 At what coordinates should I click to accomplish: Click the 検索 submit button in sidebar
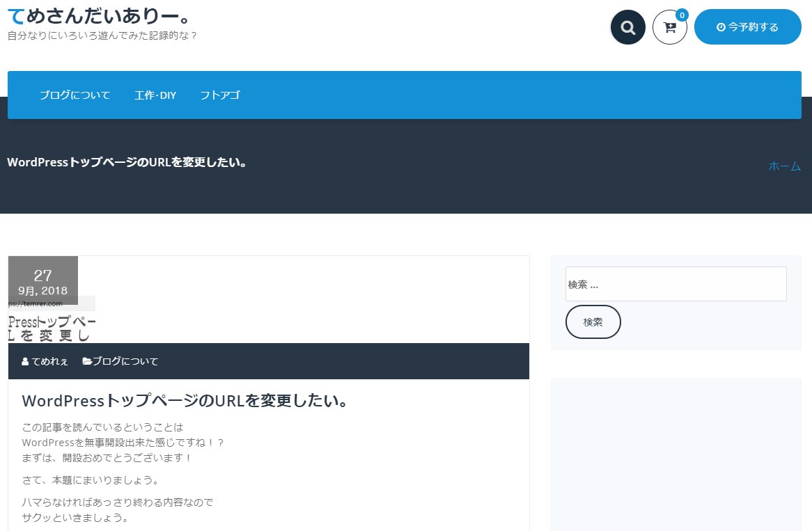click(x=593, y=322)
